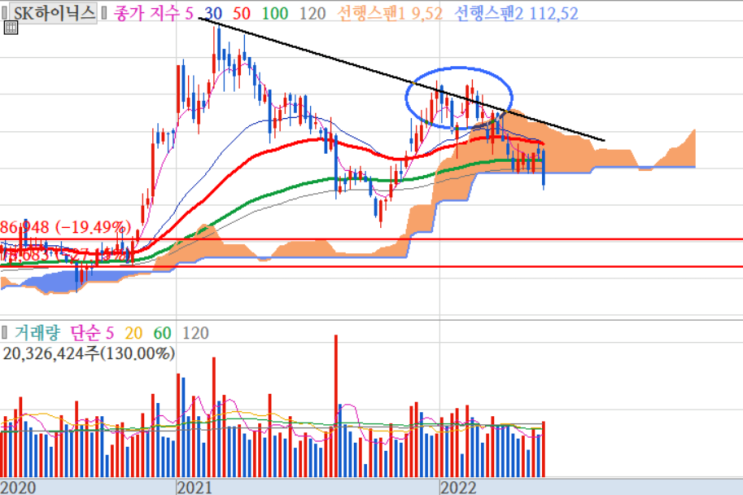This screenshot has width=743, height=495.
Task: Select the green 60 volume average legend
Action: click(162, 333)
